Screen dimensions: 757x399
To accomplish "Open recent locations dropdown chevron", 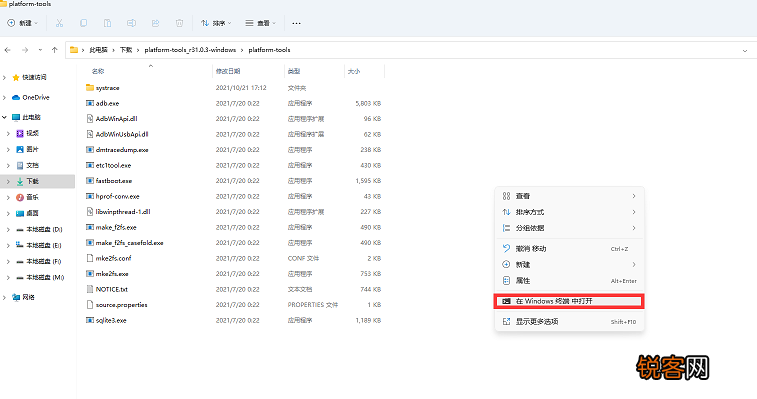I will [40, 50].
